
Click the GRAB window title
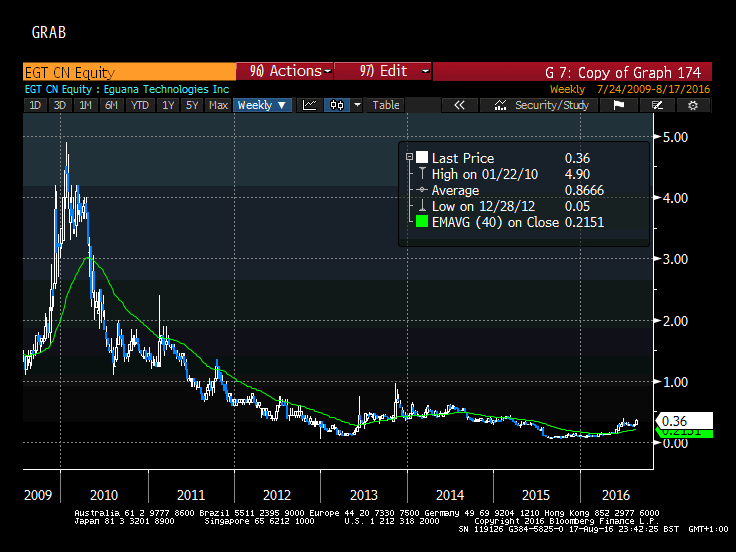click(x=49, y=32)
